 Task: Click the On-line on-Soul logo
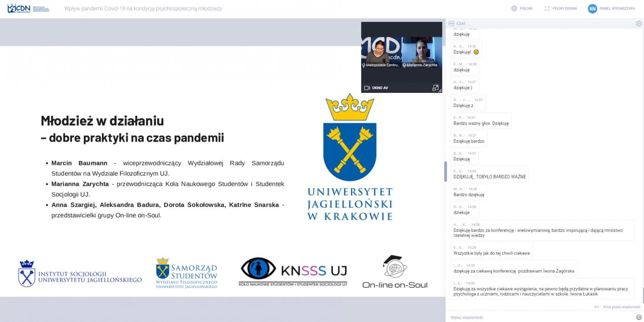pos(395,272)
